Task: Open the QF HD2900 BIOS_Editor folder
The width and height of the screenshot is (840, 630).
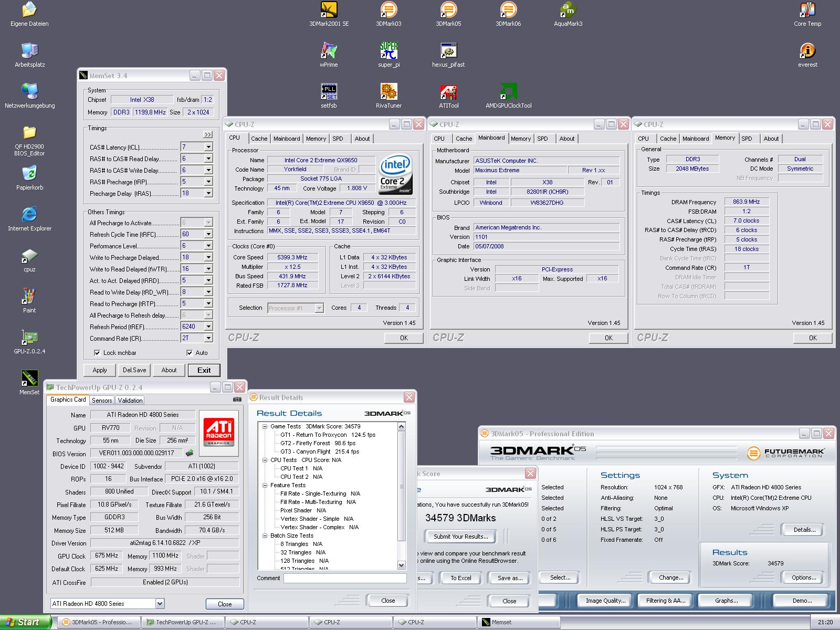Action: (x=29, y=141)
